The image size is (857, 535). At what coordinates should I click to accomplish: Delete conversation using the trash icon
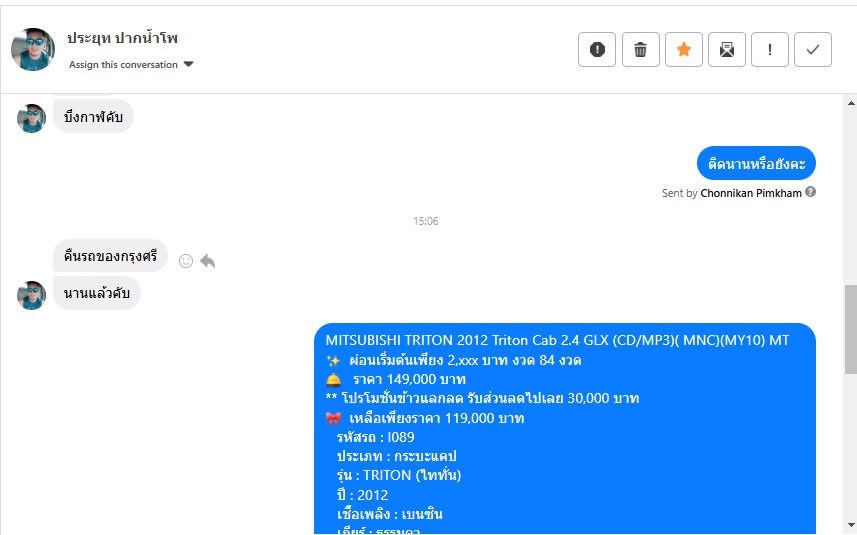coord(641,50)
